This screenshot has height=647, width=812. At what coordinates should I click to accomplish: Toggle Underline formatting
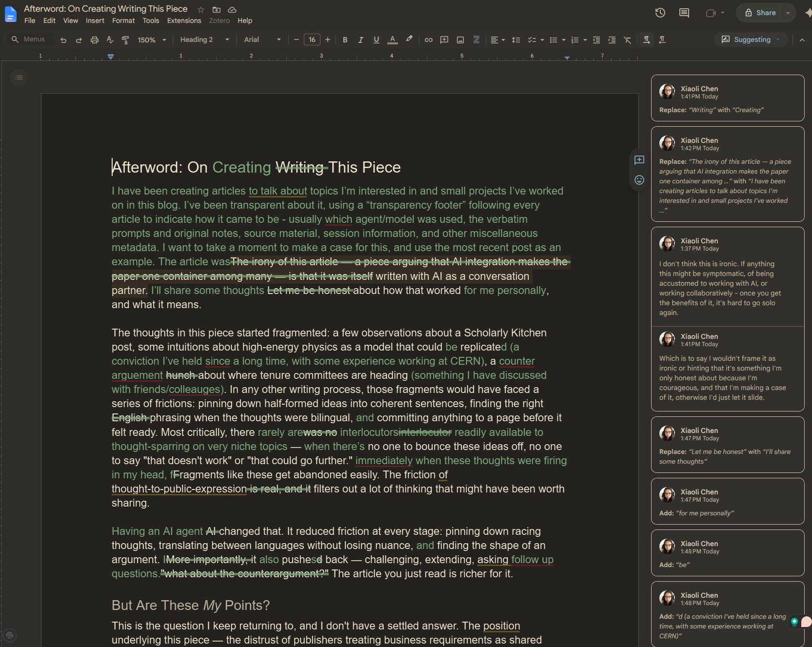click(376, 40)
